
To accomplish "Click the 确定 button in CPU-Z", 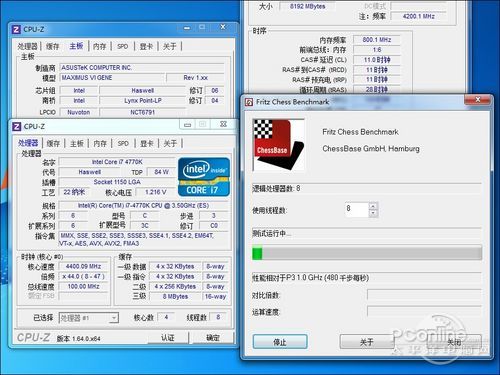I will [213, 338].
